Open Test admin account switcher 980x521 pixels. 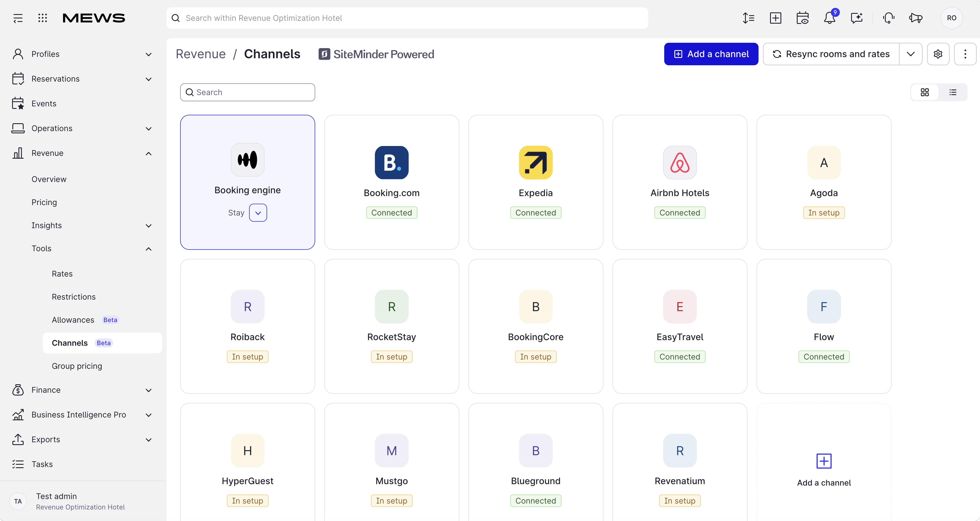tap(83, 501)
